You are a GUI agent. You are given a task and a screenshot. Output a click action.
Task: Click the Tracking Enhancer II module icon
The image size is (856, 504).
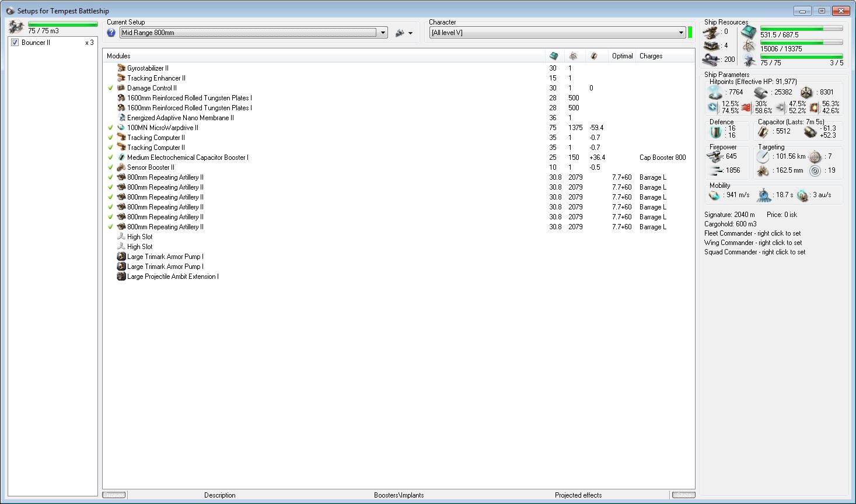pos(121,78)
